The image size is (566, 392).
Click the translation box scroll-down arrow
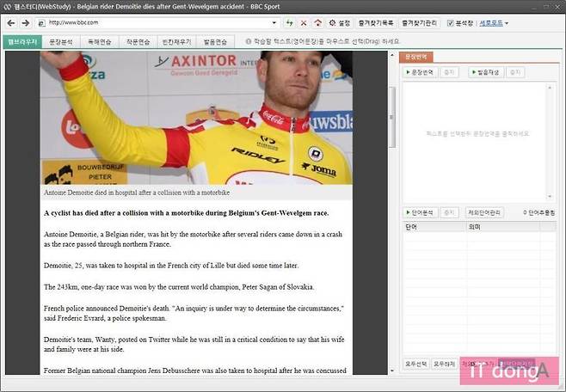(550, 197)
